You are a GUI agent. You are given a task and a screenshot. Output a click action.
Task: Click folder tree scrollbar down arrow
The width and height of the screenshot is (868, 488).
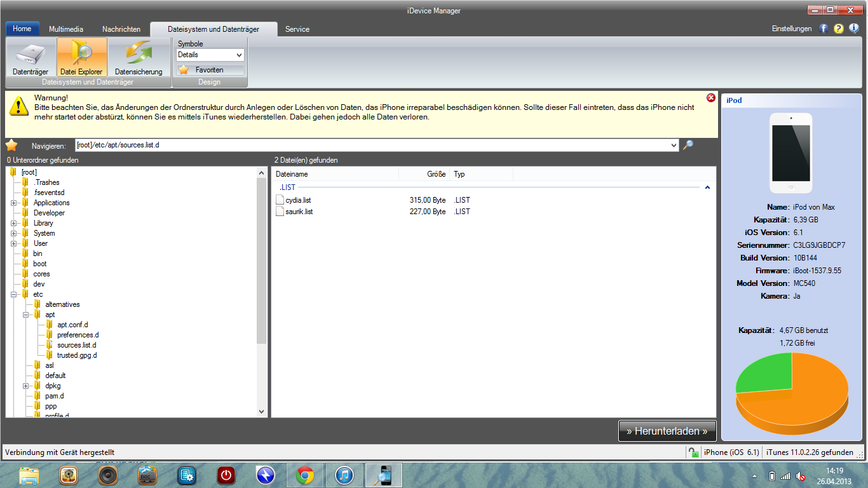(x=262, y=412)
